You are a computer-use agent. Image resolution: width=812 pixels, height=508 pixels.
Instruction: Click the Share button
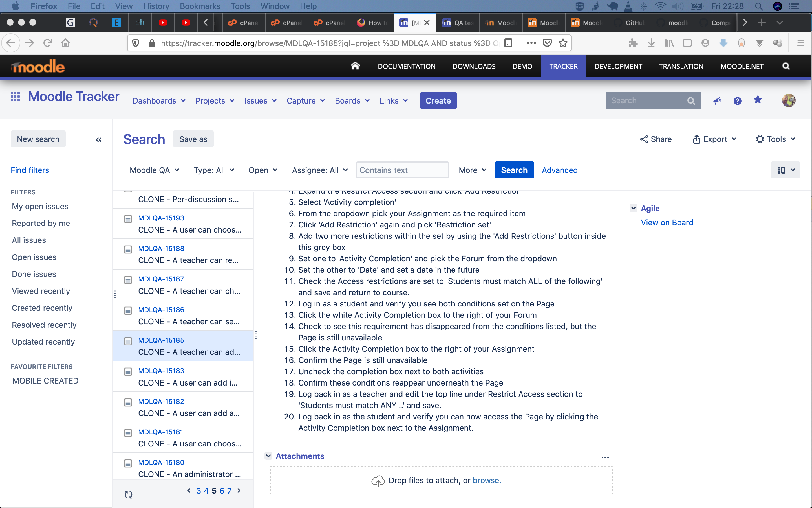[x=656, y=139]
